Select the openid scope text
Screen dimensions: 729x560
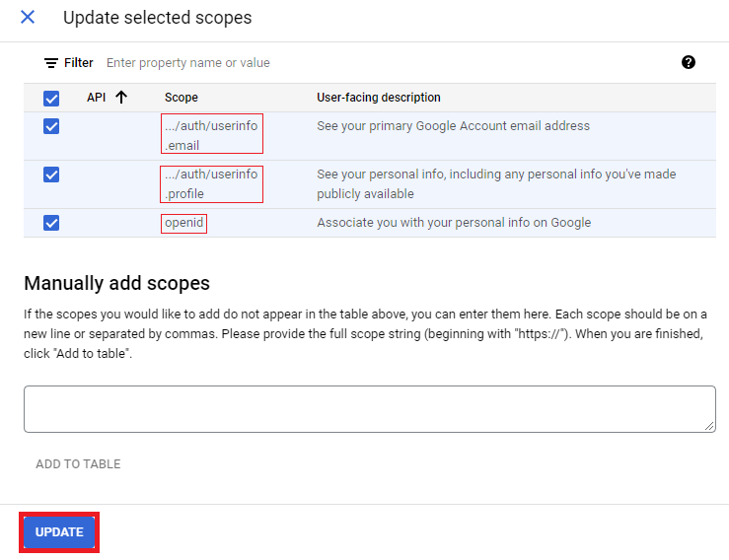(184, 223)
